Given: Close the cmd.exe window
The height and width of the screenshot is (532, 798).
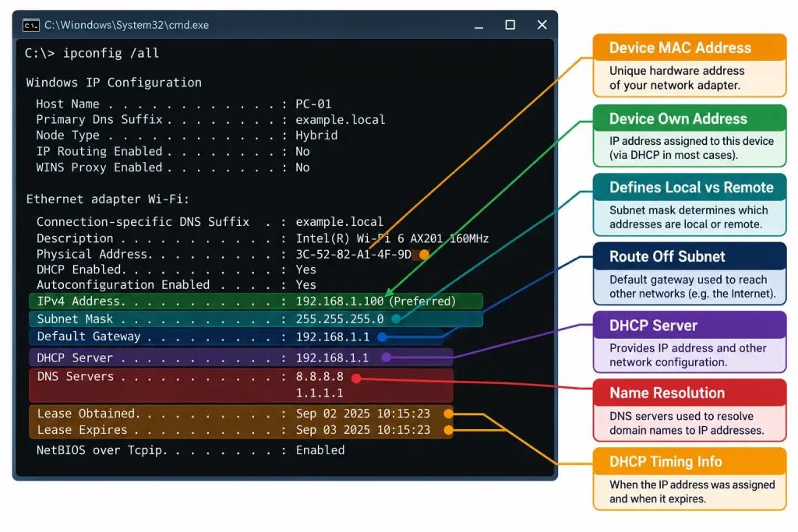Looking at the screenshot, I should click(542, 25).
